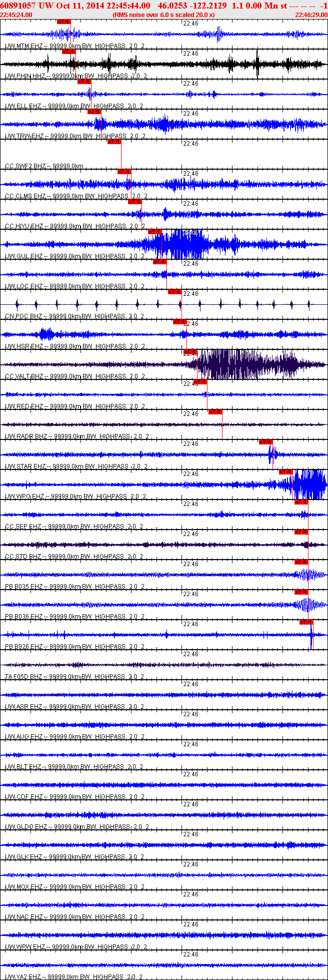328x980 pixels.
Task: Select the red pick flag on PB.B036 trace
Action: click(301, 592)
